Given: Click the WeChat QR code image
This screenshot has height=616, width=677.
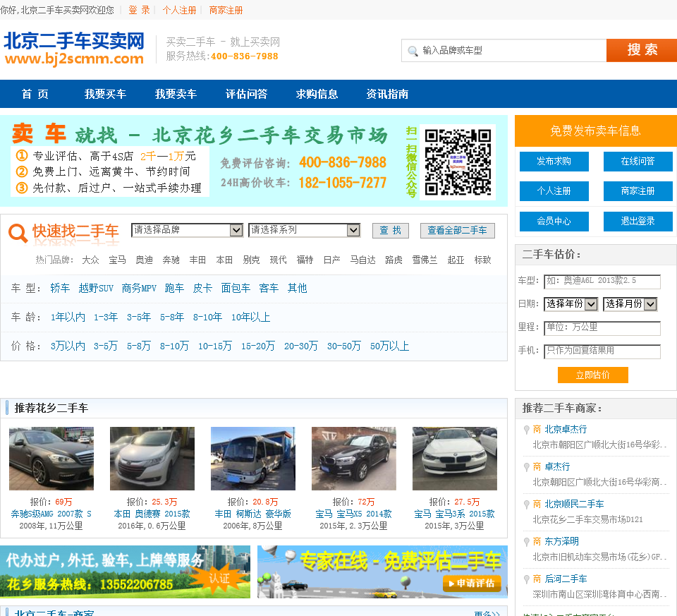Looking at the screenshot, I should [458, 162].
